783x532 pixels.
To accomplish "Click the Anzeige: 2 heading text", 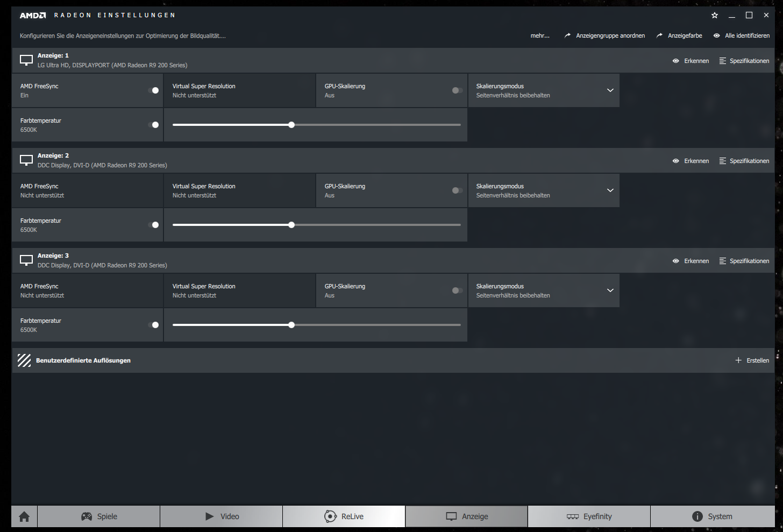I will (53, 155).
